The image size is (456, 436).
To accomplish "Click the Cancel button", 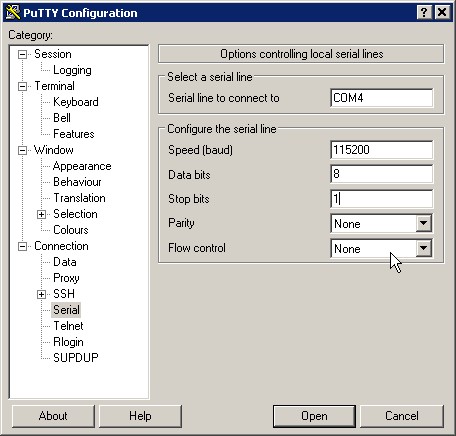I will [402, 416].
